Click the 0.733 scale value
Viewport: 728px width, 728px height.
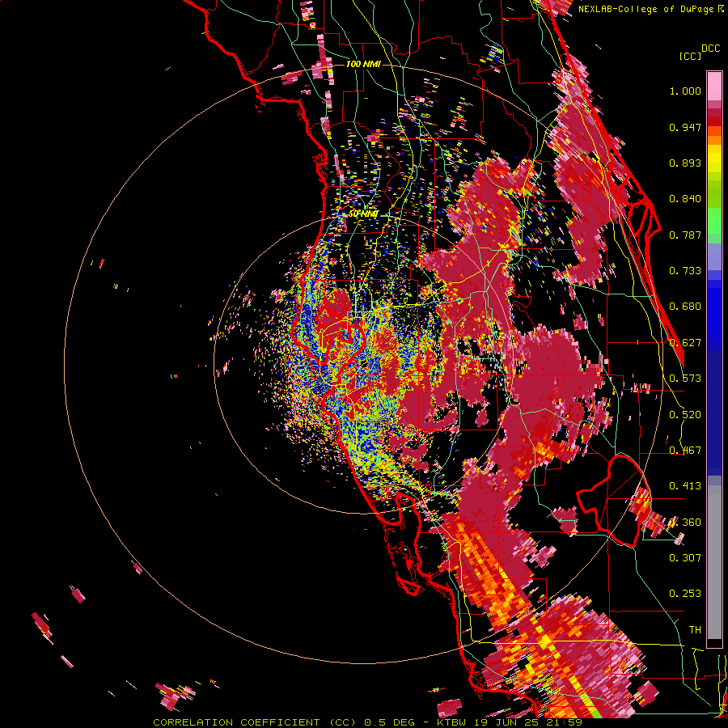685,271
